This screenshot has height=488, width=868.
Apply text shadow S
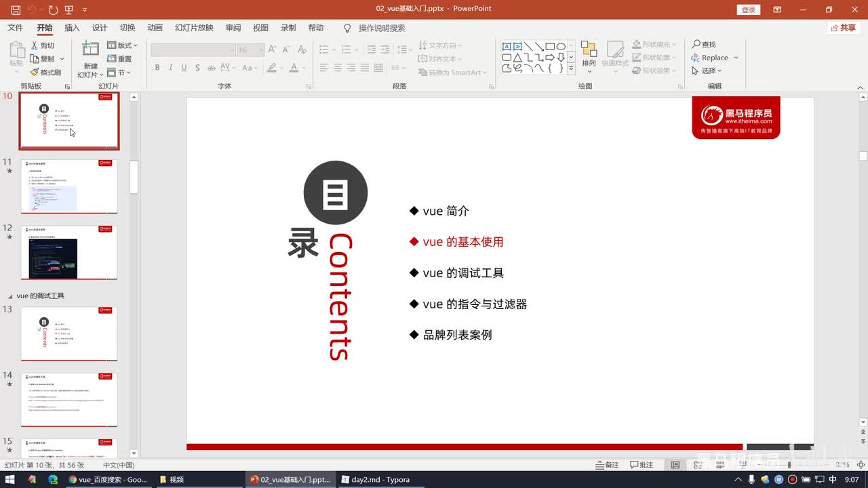coord(197,68)
